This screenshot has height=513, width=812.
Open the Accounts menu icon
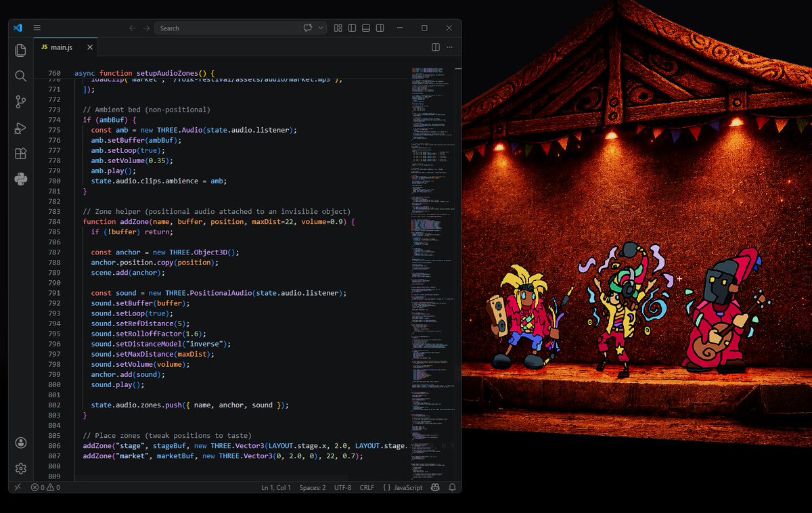(x=21, y=443)
